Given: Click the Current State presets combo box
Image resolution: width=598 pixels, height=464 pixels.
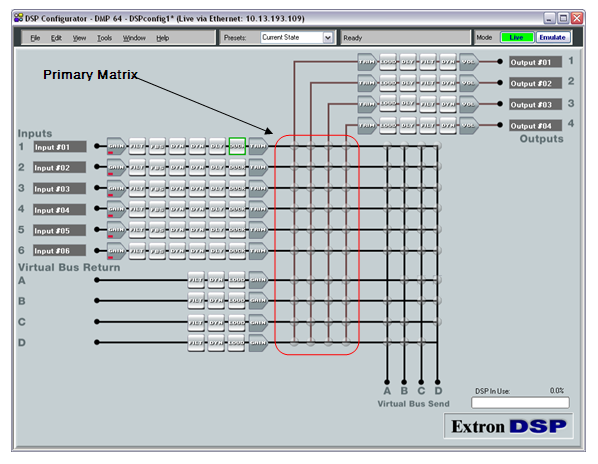Looking at the screenshot, I should [297, 37].
